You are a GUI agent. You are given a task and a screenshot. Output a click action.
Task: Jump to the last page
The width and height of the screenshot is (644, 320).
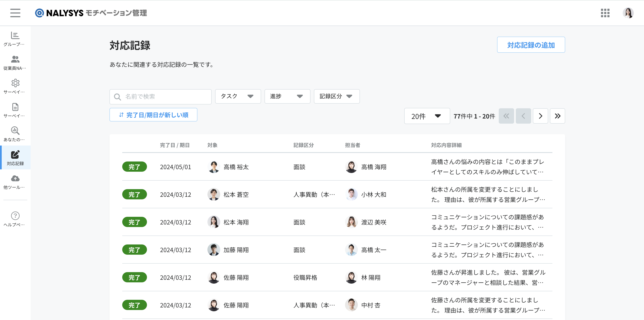tap(557, 116)
